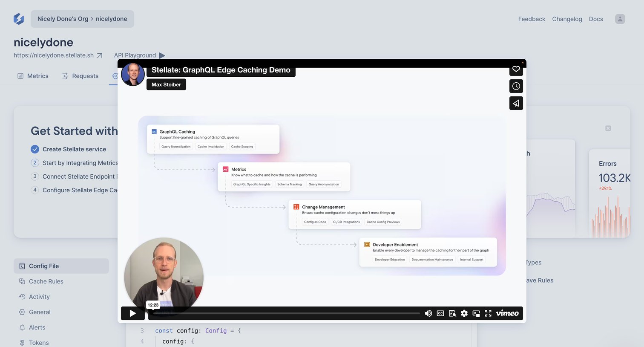Open the Metrics tab
Image resolution: width=644 pixels, height=347 pixels.
[x=33, y=76]
